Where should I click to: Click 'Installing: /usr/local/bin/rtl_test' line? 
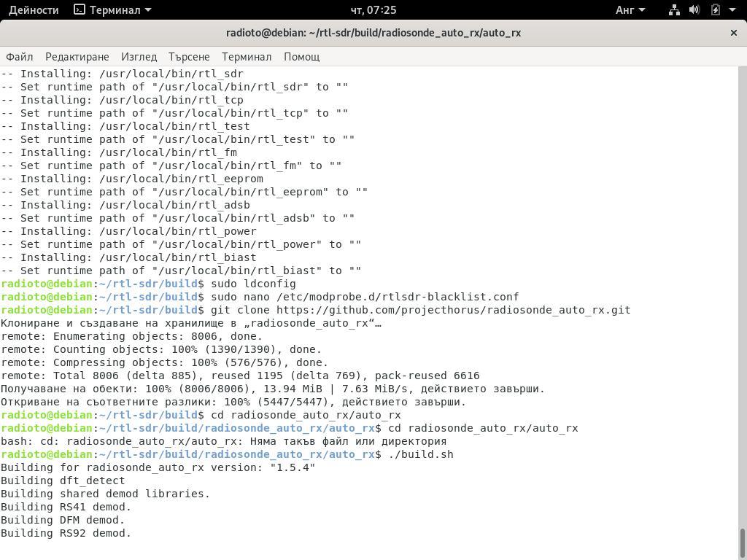(x=125, y=126)
